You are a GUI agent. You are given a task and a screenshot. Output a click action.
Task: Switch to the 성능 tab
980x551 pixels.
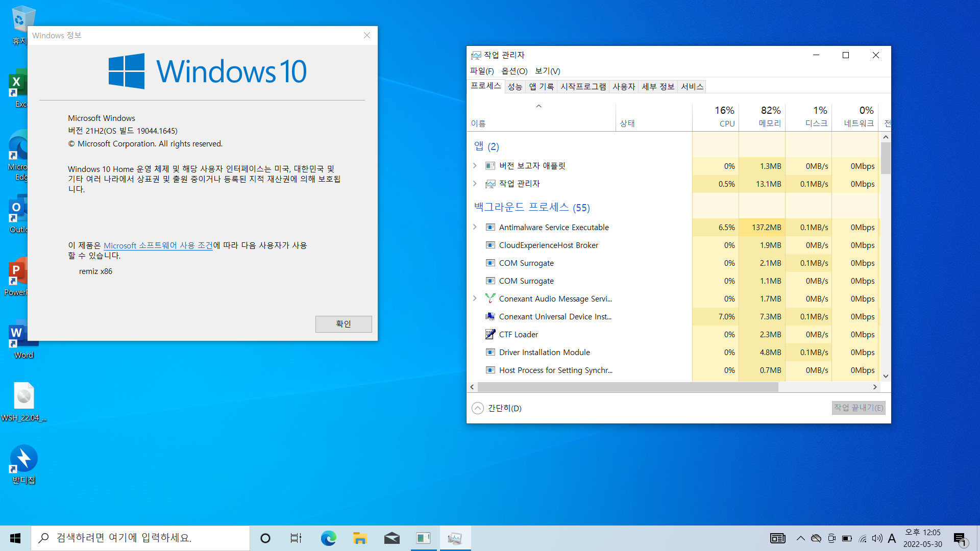(514, 87)
